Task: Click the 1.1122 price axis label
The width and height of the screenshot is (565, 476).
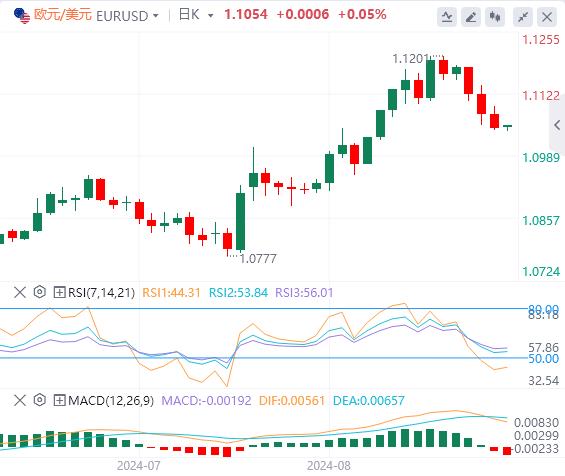Action: point(541,96)
